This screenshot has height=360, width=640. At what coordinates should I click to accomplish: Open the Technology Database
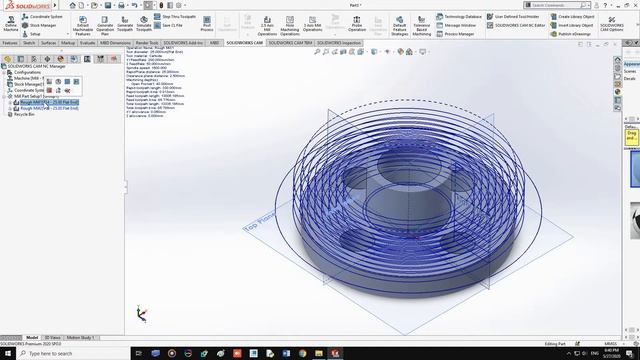459,17
